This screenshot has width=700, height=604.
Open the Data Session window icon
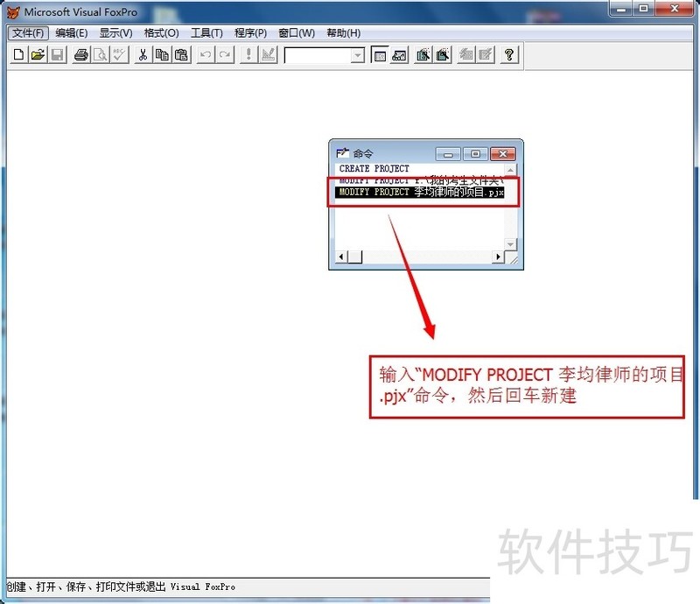[399, 55]
